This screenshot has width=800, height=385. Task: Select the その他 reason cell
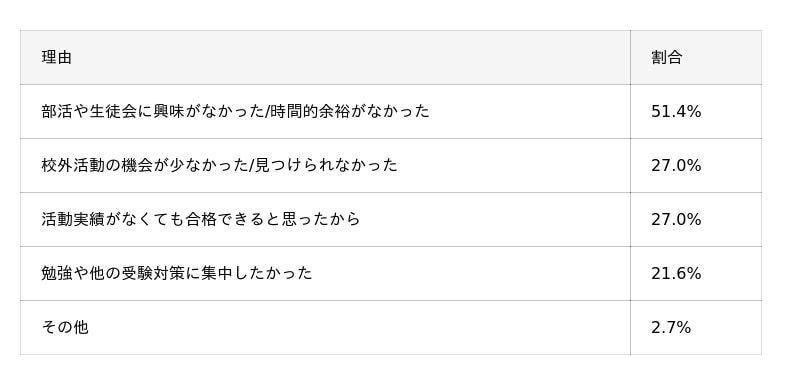[325, 328]
